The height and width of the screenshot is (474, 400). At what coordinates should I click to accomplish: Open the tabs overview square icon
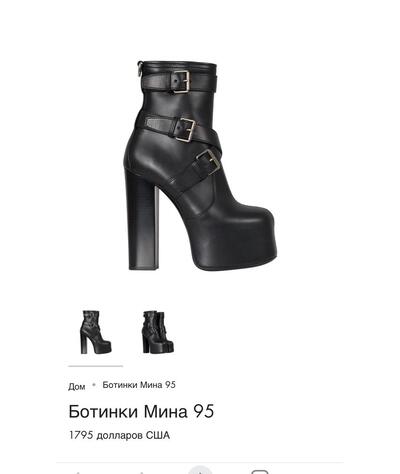(x=260, y=472)
